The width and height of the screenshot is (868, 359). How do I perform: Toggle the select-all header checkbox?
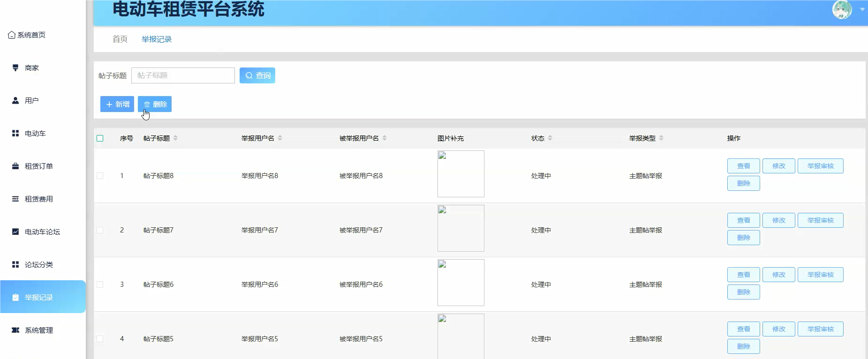[x=100, y=138]
